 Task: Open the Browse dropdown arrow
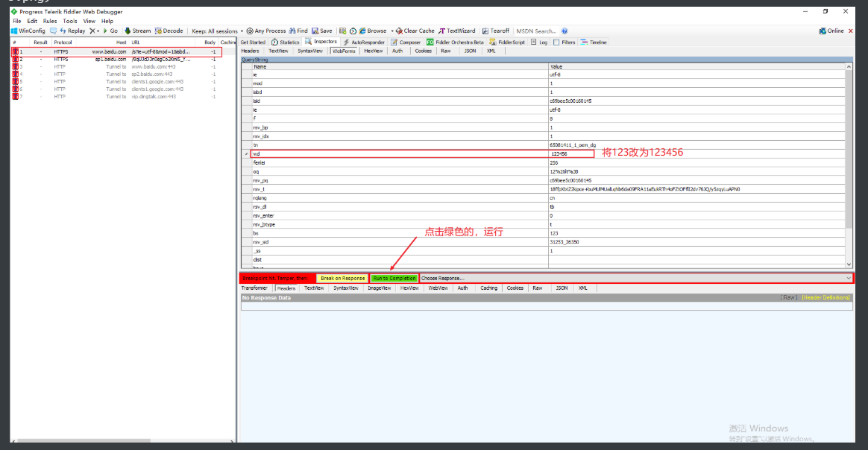392,31
